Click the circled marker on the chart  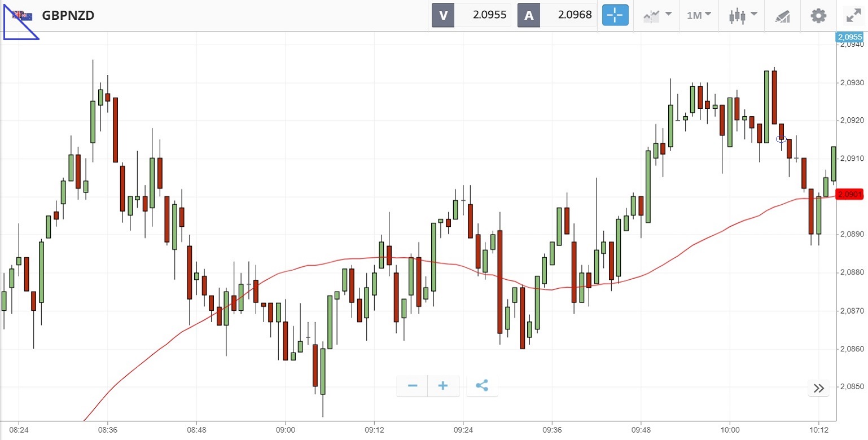coord(782,139)
